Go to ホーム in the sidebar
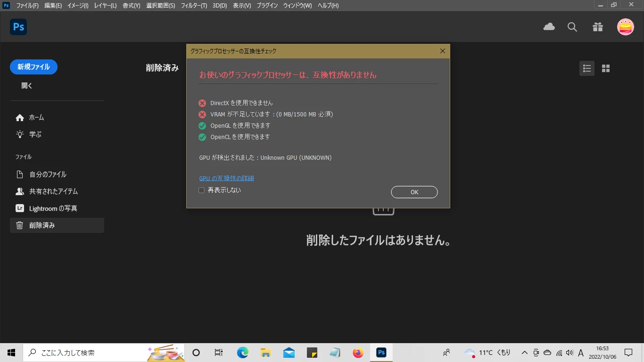This screenshot has width=644, height=362. [57, 117]
